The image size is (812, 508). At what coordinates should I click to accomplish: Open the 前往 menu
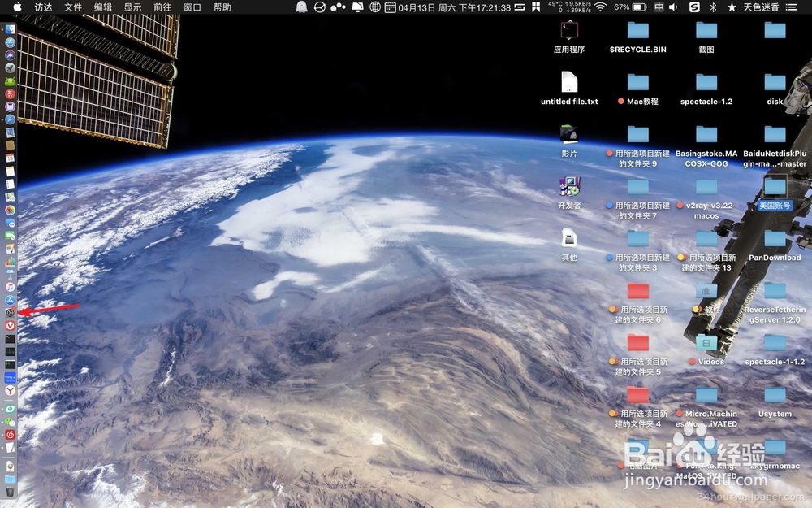tap(162, 7)
